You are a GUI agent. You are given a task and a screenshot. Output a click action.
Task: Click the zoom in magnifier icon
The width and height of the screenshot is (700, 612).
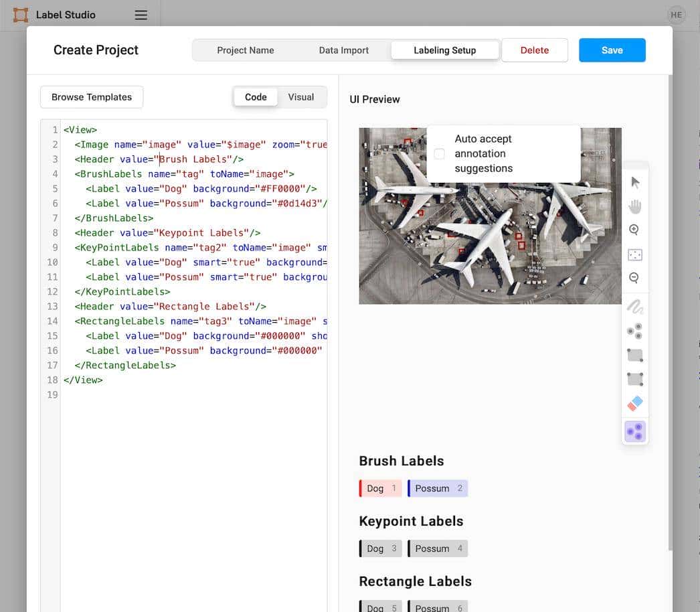click(x=634, y=230)
